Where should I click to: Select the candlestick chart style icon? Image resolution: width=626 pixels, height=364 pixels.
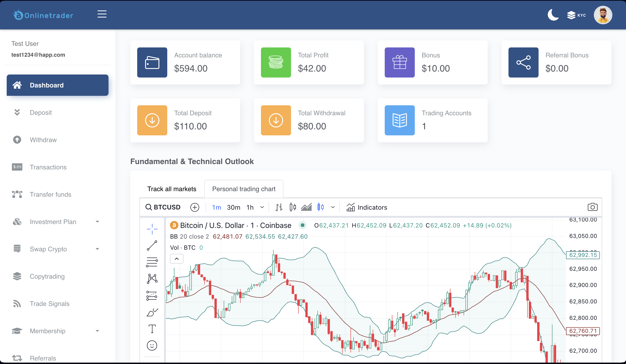click(293, 207)
